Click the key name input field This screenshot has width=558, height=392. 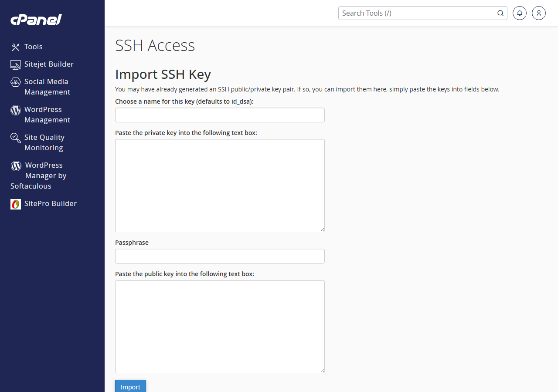point(220,115)
